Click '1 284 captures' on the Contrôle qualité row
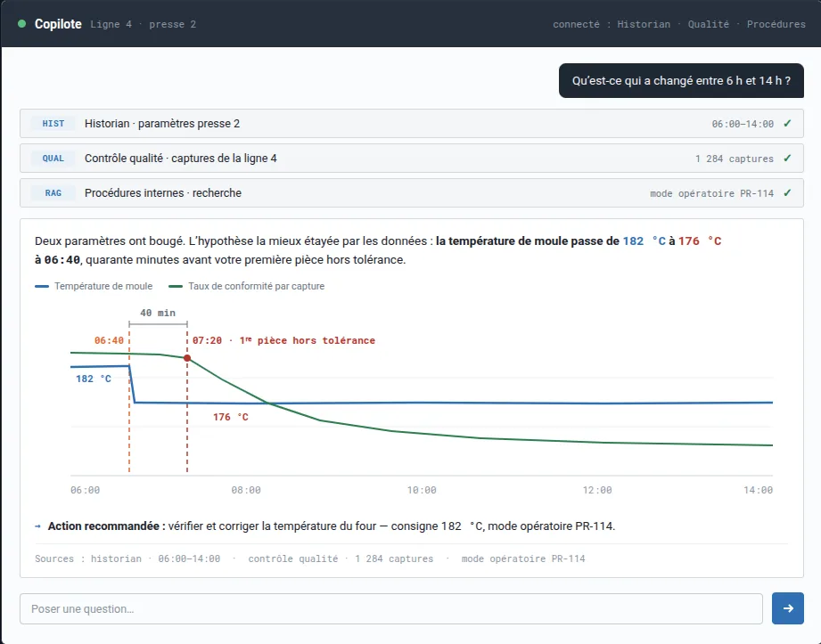This screenshot has width=821, height=644. 734,159
